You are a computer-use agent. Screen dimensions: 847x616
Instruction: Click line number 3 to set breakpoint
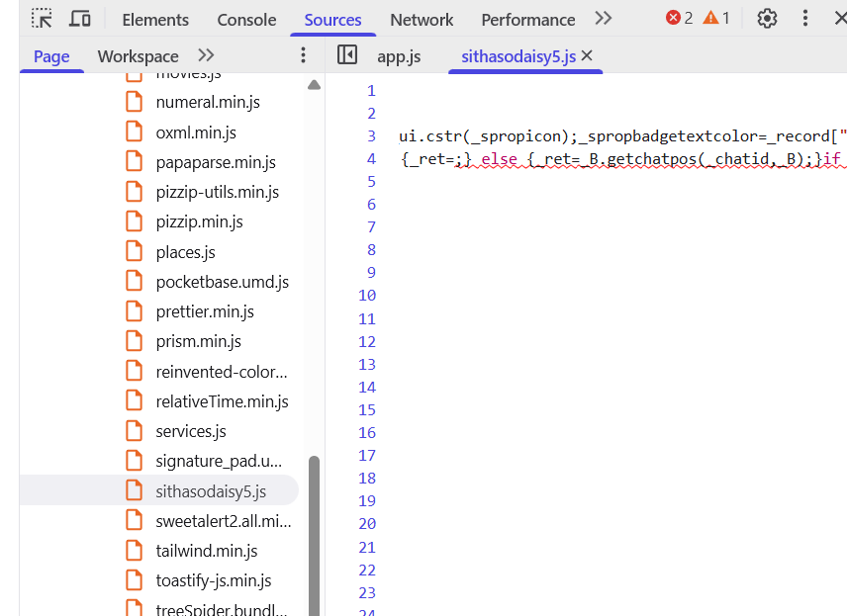(370, 135)
